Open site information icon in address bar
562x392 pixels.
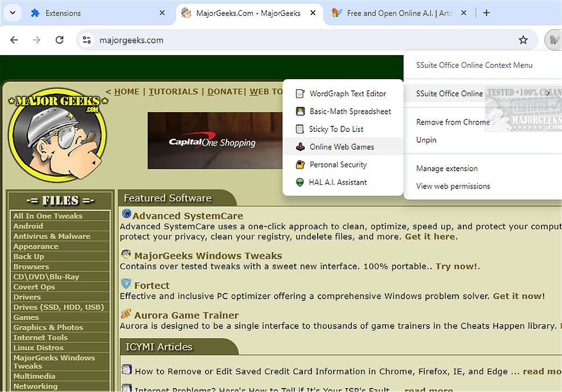pos(87,40)
